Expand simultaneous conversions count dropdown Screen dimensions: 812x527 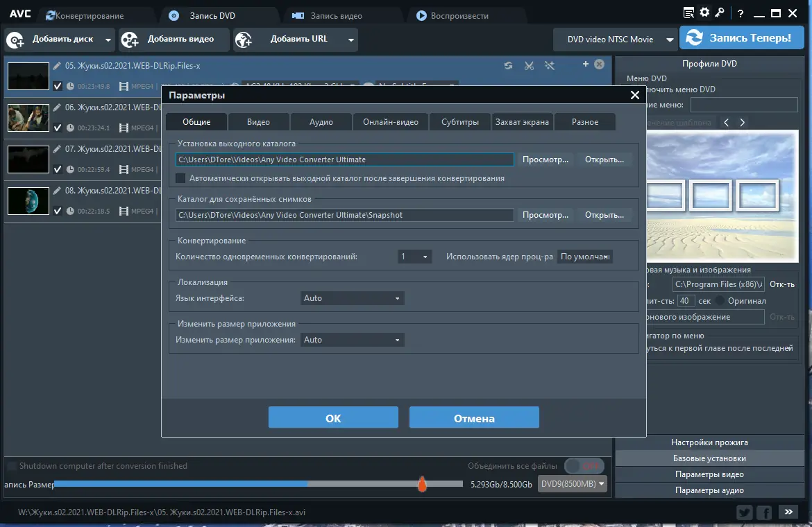coord(415,257)
